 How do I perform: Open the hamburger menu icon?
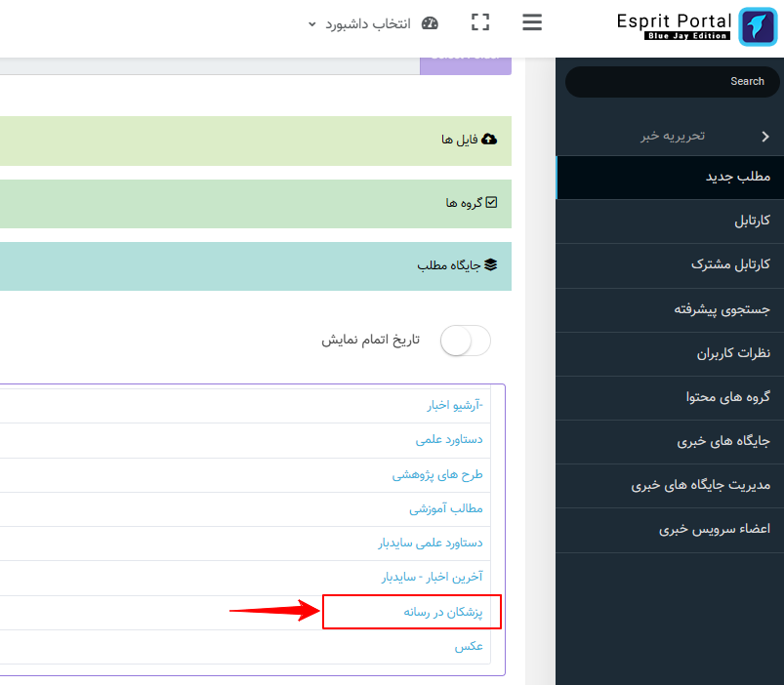pos(532,22)
